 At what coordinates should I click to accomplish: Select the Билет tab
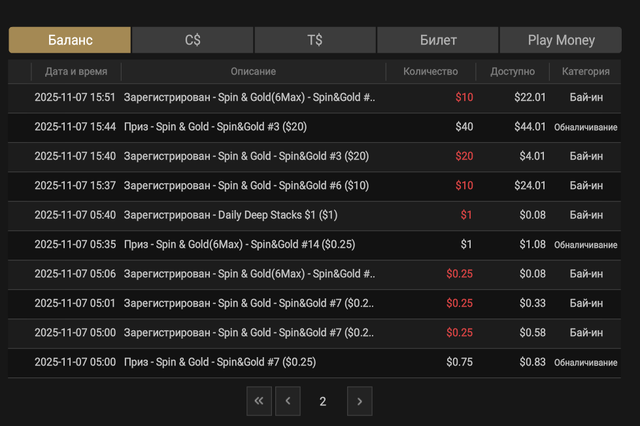click(x=438, y=40)
